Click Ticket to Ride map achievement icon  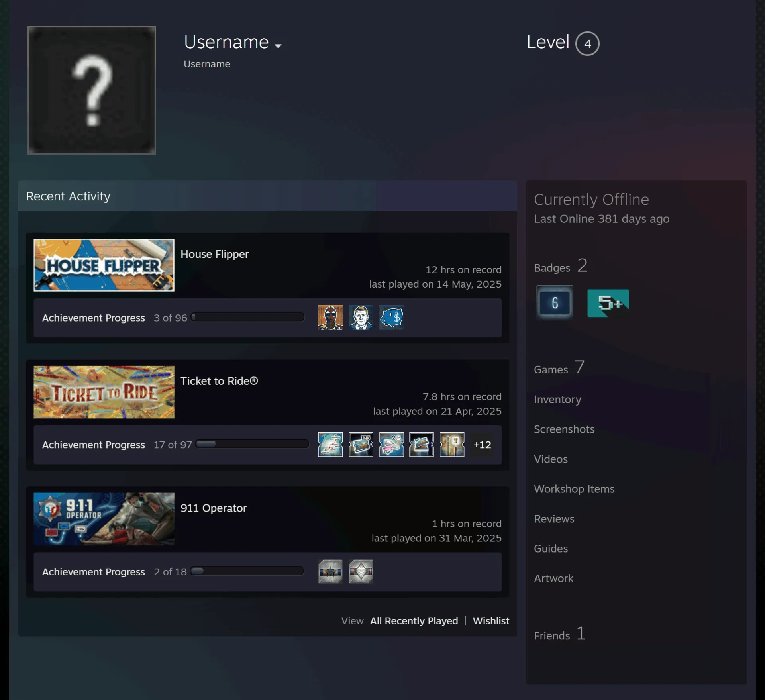(x=330, y=444)
